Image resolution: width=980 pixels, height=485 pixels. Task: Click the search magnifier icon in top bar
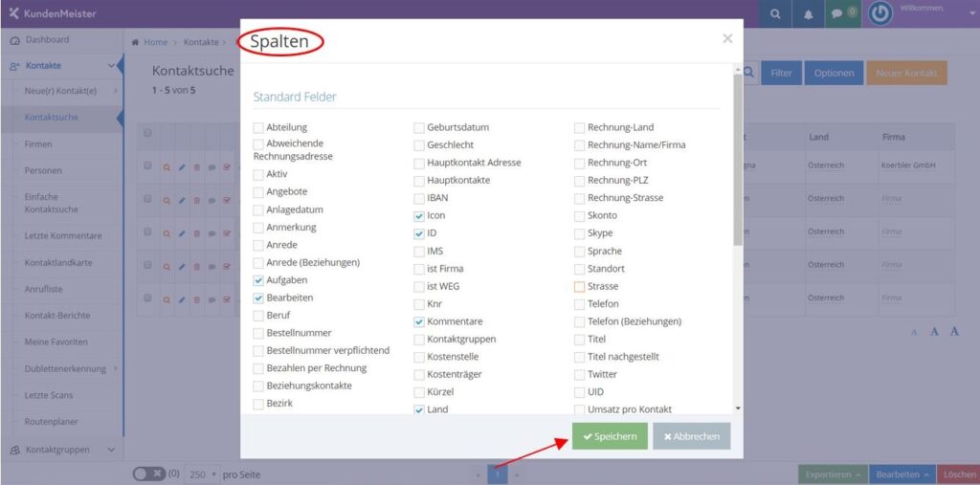(x=775, y=14)
